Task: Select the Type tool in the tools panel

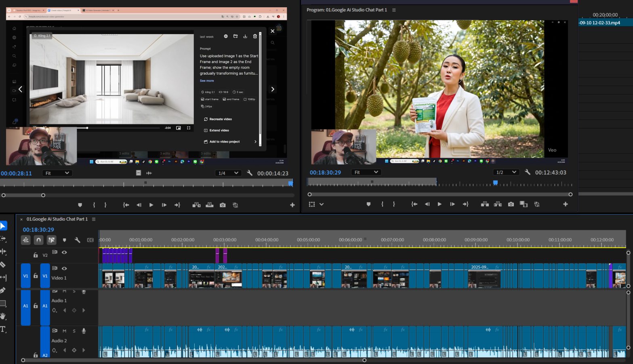Action: (3, 329)
